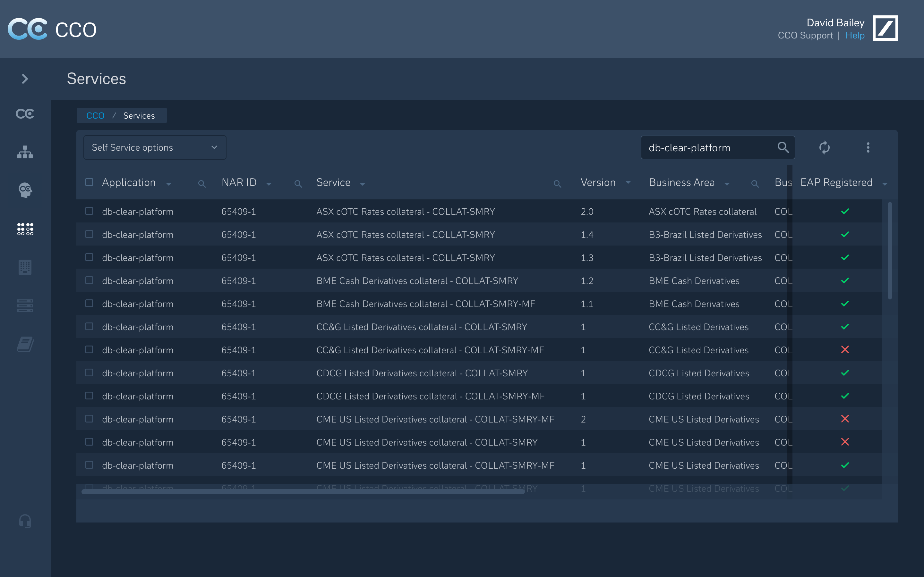Select checkbox for CC&G COLLAT-SMRY-MF row

coord(89,349)
